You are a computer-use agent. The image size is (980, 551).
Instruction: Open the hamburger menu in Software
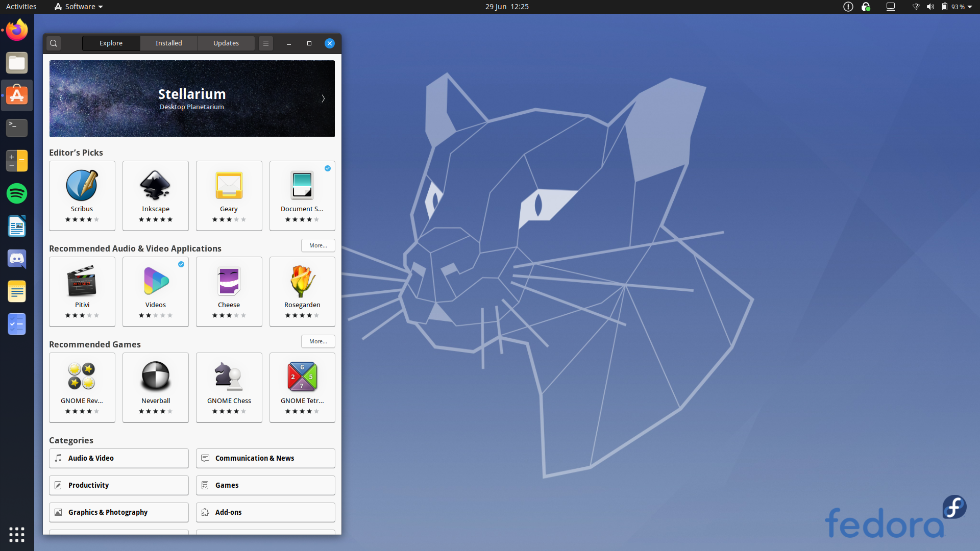tap(265, 43)
